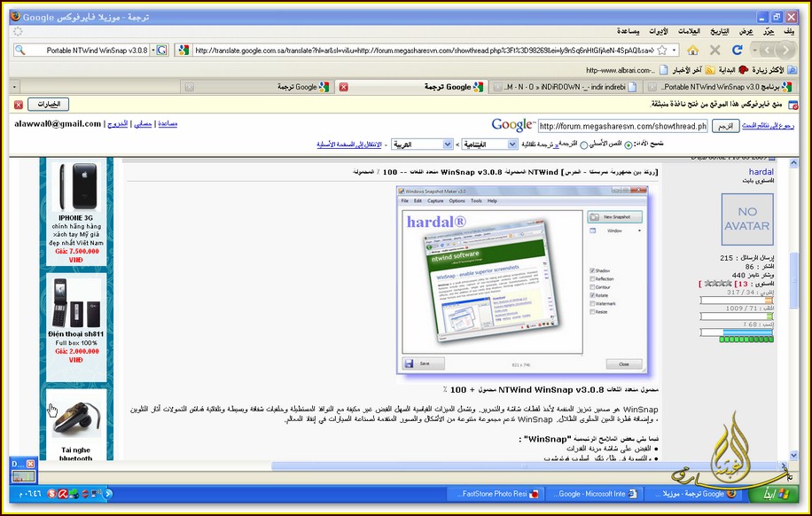Switch to the leftmost Google ترجمة tab
The width and height of the screenshot is (812, 516).
click(256, 87)
